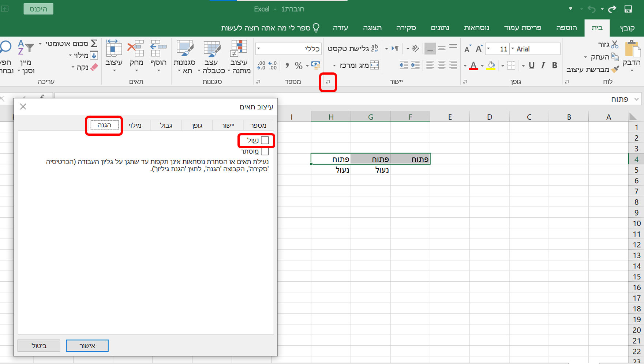Click the Cut scissors icon

[615, 45]
